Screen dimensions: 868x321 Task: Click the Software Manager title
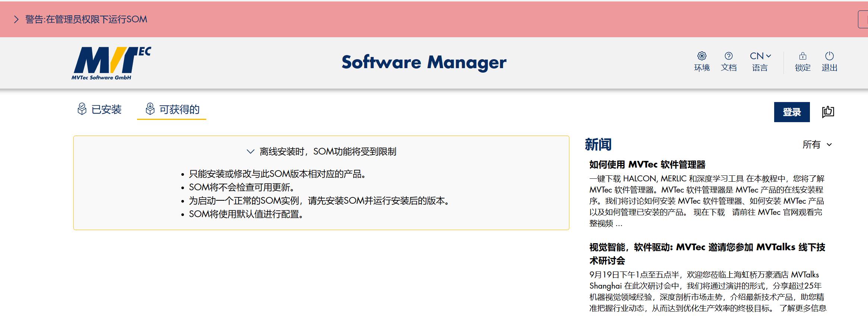click(424, 62)
